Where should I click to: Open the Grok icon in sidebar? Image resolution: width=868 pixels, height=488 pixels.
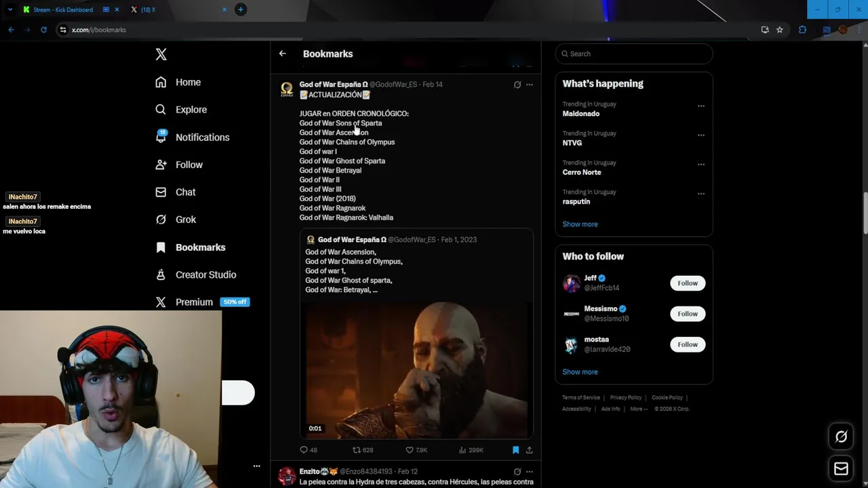pos(161,220)
